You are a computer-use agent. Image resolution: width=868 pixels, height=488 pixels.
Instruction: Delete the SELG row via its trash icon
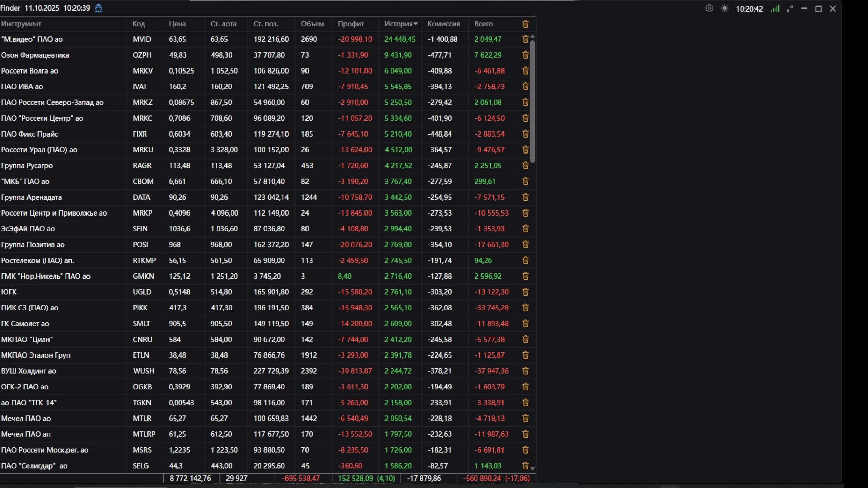[x=525, y=466]
